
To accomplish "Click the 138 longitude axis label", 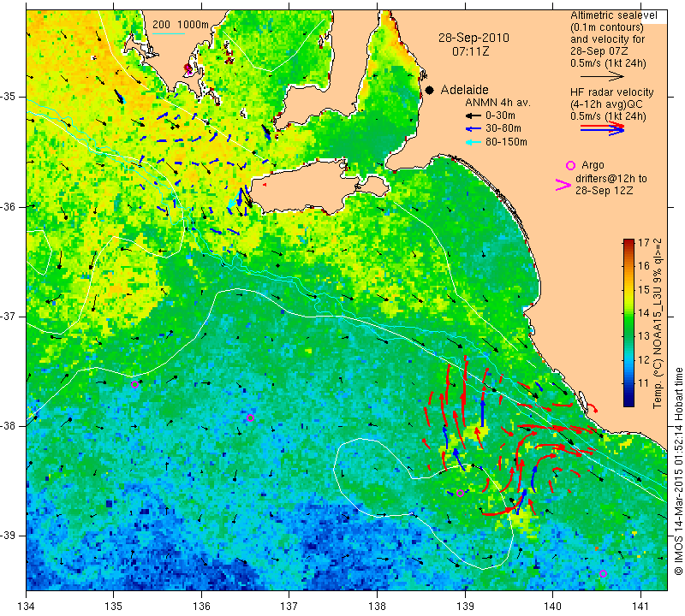I will (x=377, y=607).
